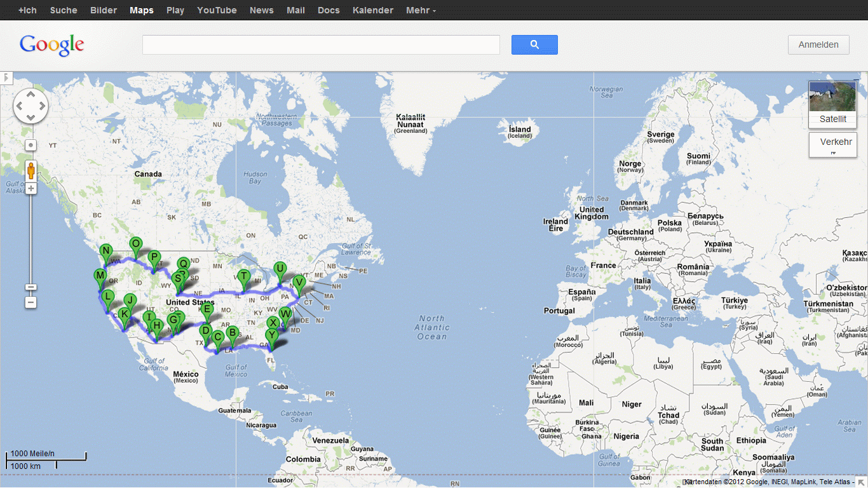Click the Google logo
Screen dimensions: 868x488
coord(51,44)
